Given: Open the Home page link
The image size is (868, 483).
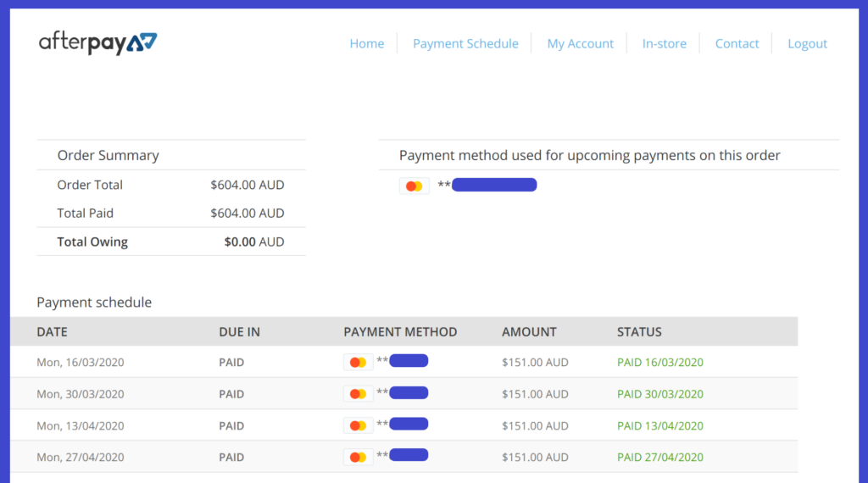Looking at the screenshot, I should pos(366,44).
